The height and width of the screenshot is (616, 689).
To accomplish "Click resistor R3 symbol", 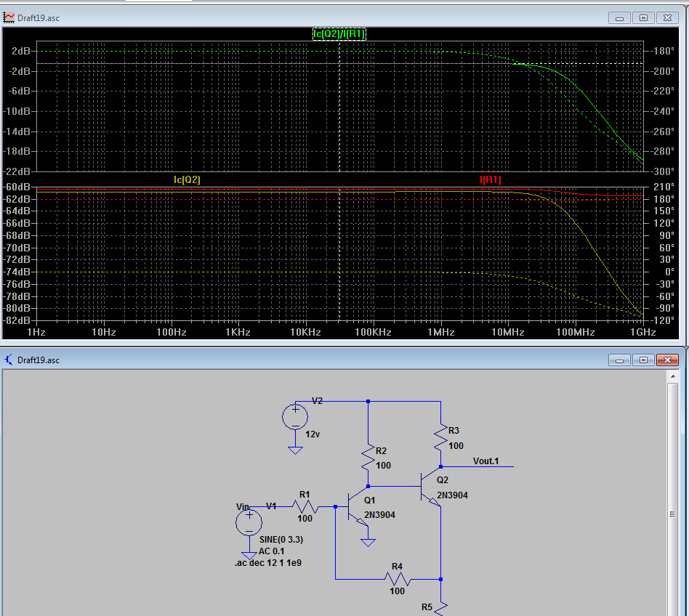I will [440, 437].
